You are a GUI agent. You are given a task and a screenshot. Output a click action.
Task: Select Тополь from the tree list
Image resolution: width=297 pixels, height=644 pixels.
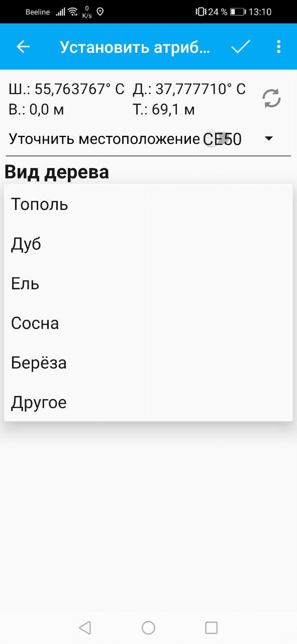tap(39, 204)
